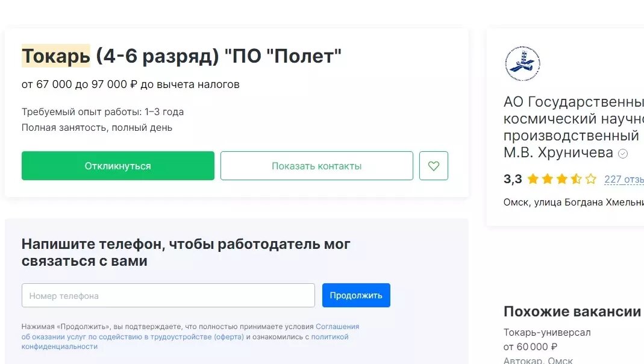Click Продолжить to submit your phone

(356, 295)
